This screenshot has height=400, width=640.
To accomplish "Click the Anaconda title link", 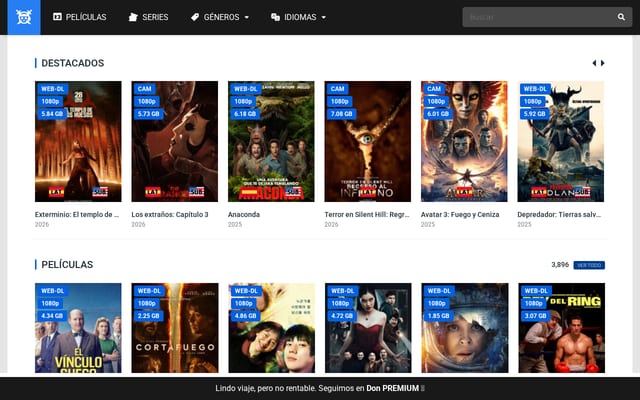I will coord(244,214).
